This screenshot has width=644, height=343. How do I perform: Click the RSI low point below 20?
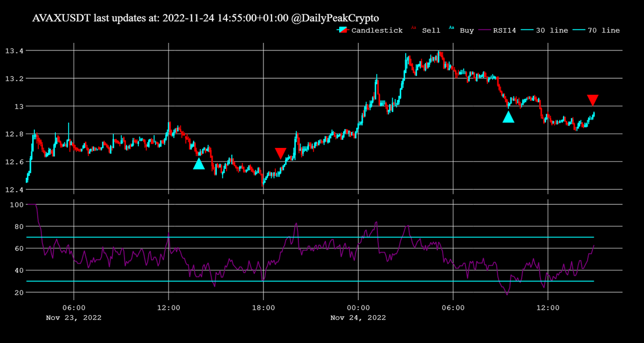[507, 294]
